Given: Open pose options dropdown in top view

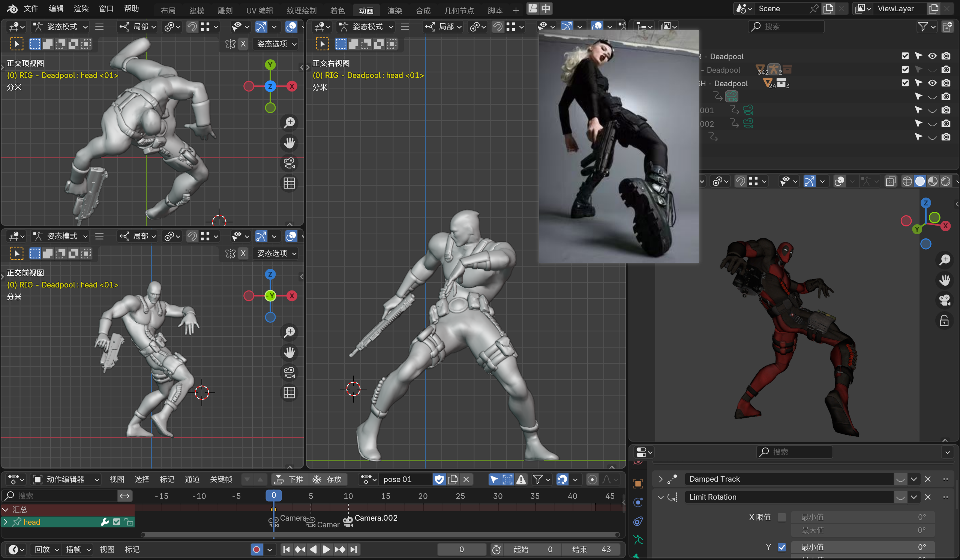Looking at the screenshot, I should (x=276, y=44).
